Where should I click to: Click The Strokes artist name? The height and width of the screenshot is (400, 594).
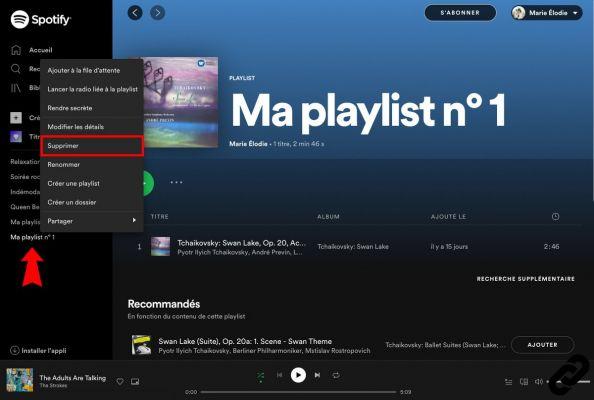(x=53, y=386)
